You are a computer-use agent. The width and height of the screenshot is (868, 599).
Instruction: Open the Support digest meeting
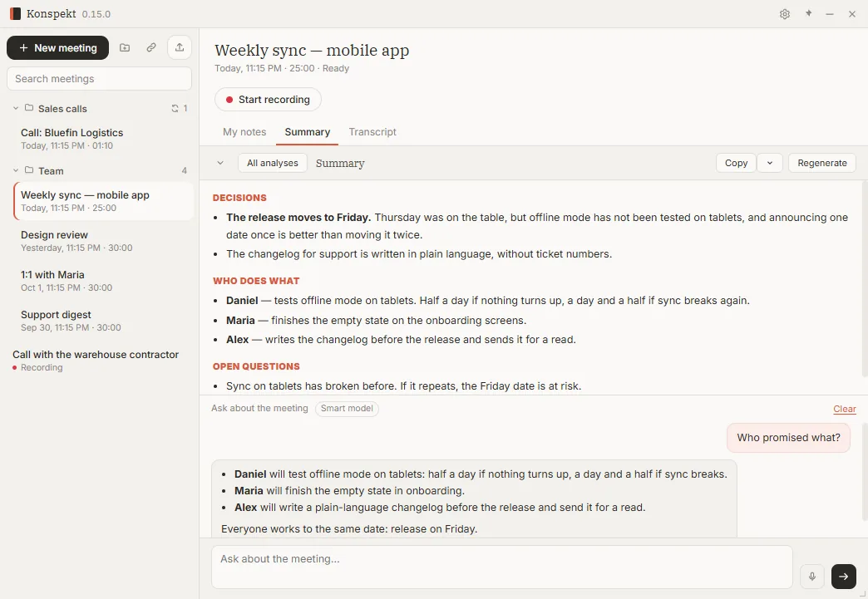(103, 321)
